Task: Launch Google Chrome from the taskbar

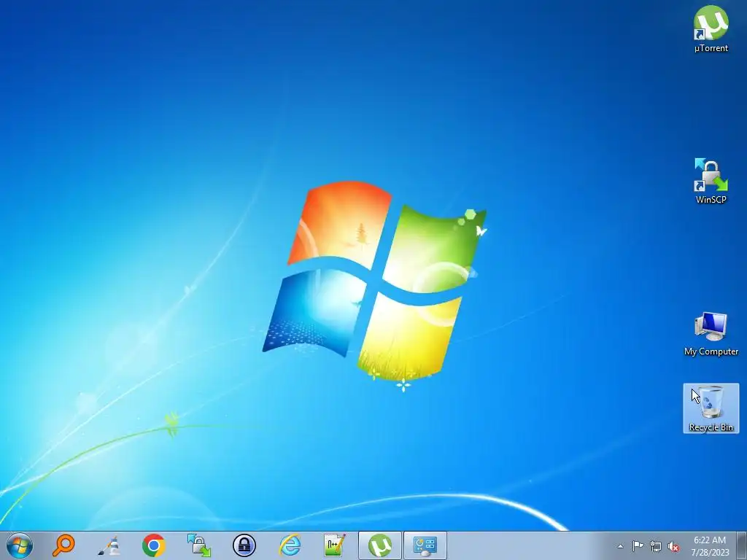Action: point(153,545)
